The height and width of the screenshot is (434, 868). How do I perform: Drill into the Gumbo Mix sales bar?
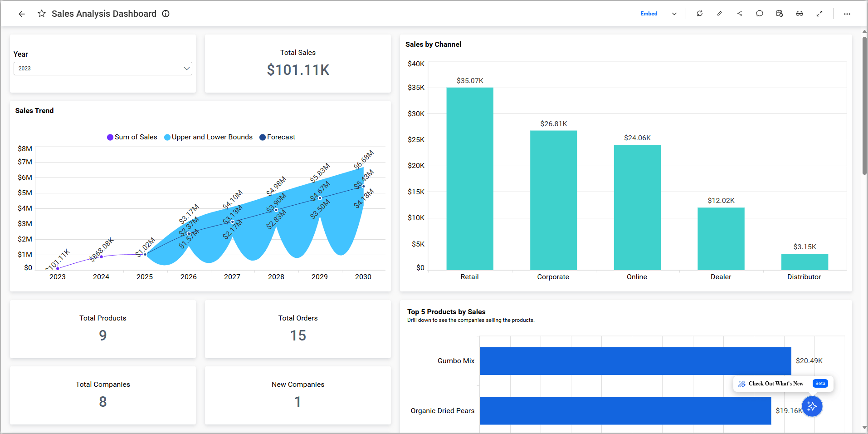(x=635, y=361)
